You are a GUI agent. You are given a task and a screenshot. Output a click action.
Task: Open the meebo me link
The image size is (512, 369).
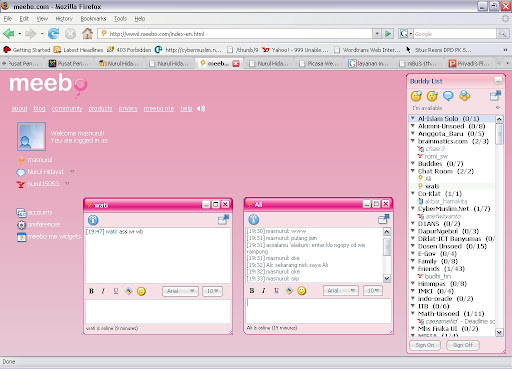click(159, 109)
